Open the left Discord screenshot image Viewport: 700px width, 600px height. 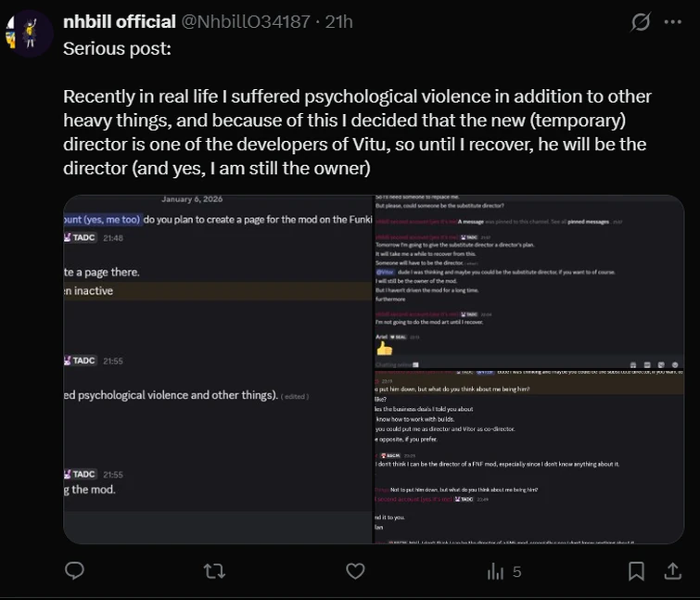217,371
